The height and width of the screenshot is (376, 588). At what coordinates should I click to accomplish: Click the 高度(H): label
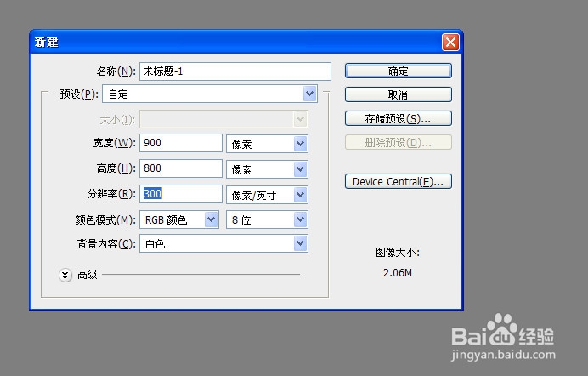coord(116,168)
